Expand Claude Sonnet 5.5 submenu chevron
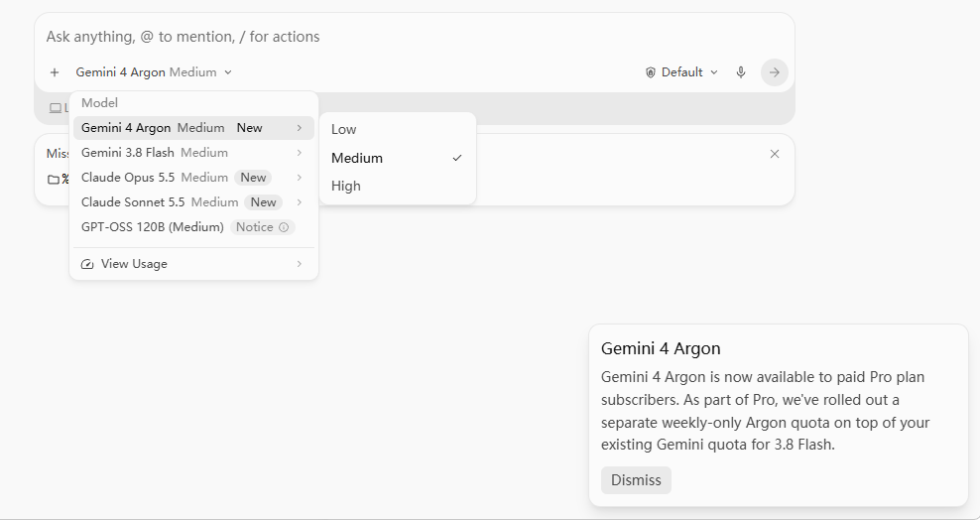This screenshot has width=980, height=520. click(x=300, y=202)
